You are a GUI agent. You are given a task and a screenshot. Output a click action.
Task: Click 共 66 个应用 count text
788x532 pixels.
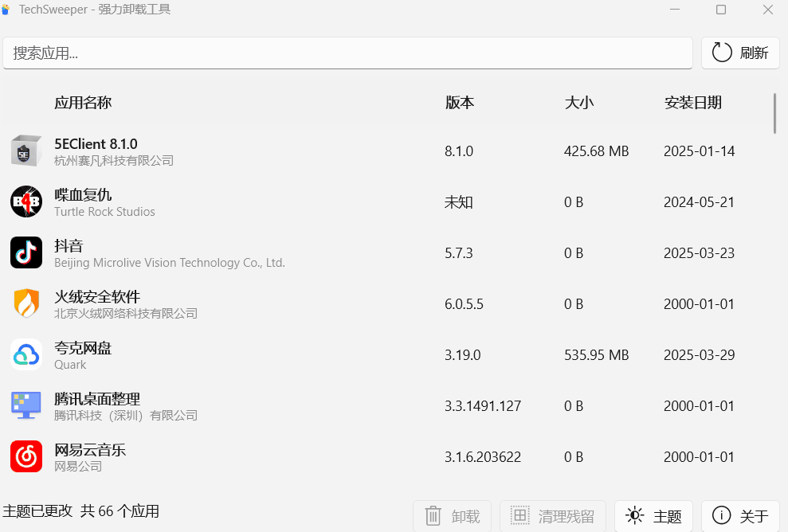coord(120,511)
